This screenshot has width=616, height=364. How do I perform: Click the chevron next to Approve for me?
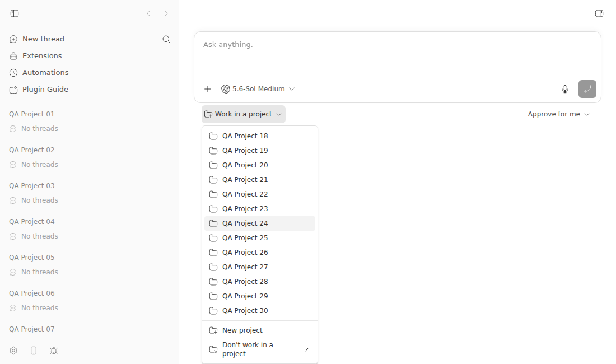click(587, 114)
